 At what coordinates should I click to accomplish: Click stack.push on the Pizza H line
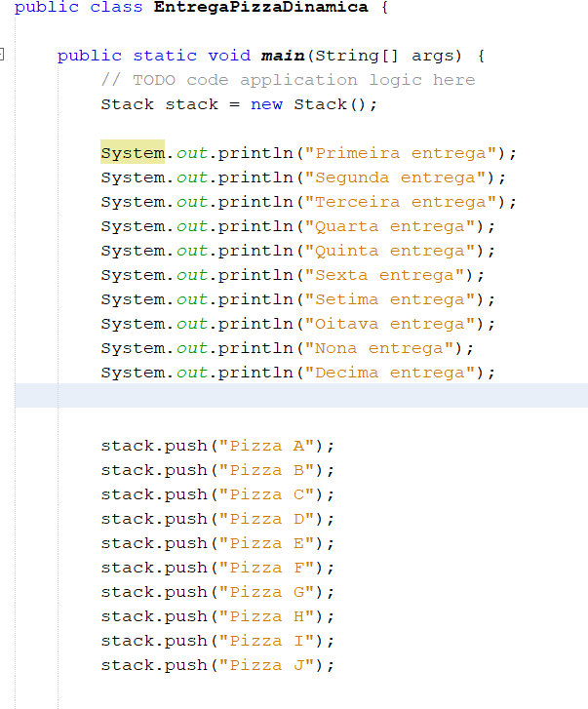coord(154,617)
